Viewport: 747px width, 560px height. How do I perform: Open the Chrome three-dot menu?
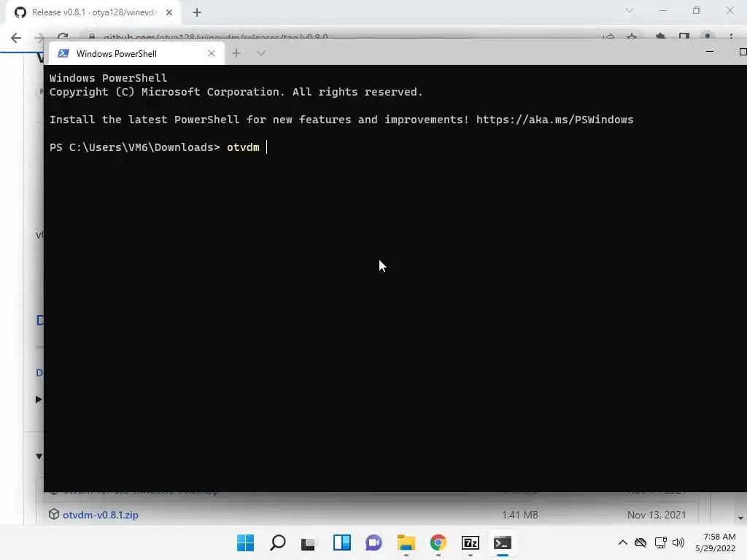[x=731, y=36]
